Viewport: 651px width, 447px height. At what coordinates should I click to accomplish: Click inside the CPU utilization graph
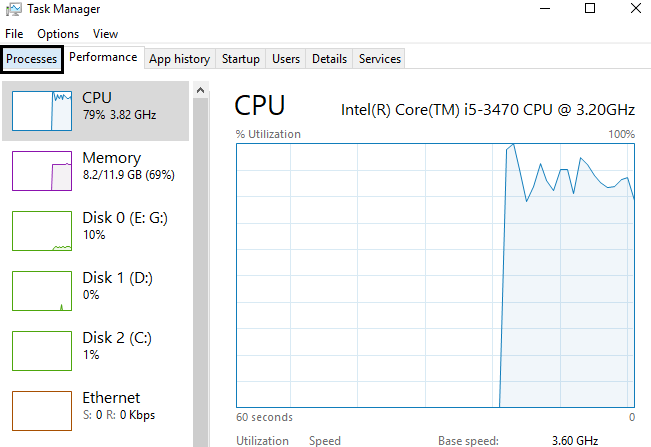click(436, 276)
